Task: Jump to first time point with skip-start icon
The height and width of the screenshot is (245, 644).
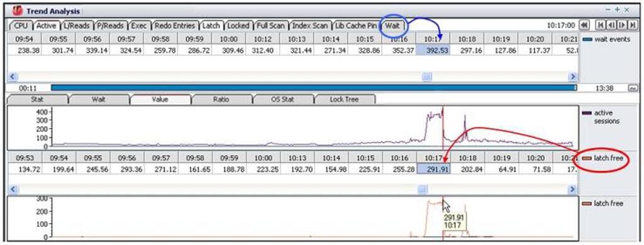Action: (601, 26)
